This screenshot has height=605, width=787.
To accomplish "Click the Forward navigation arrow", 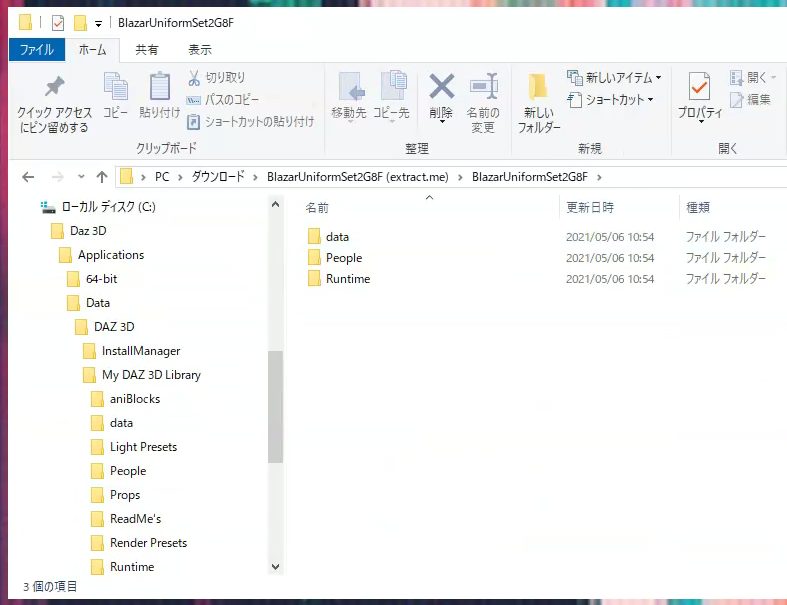I will point(58,177).
